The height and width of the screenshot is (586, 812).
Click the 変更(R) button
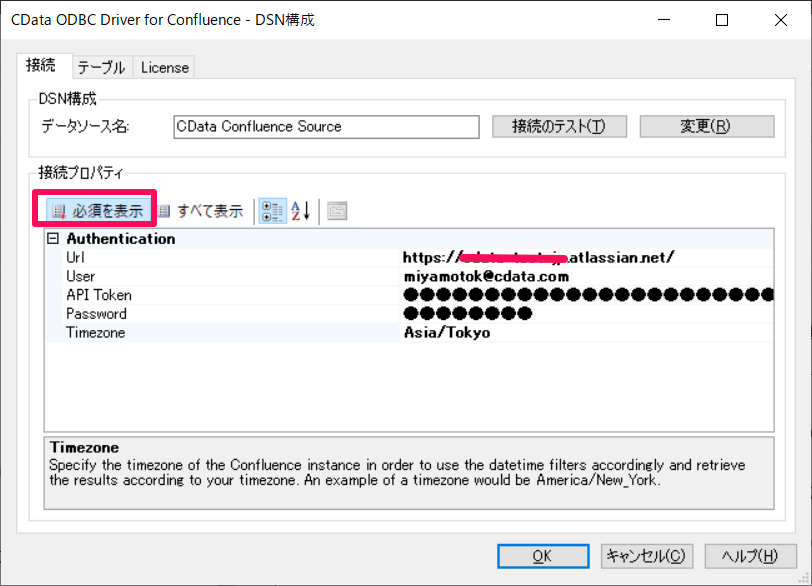[707, 126]
